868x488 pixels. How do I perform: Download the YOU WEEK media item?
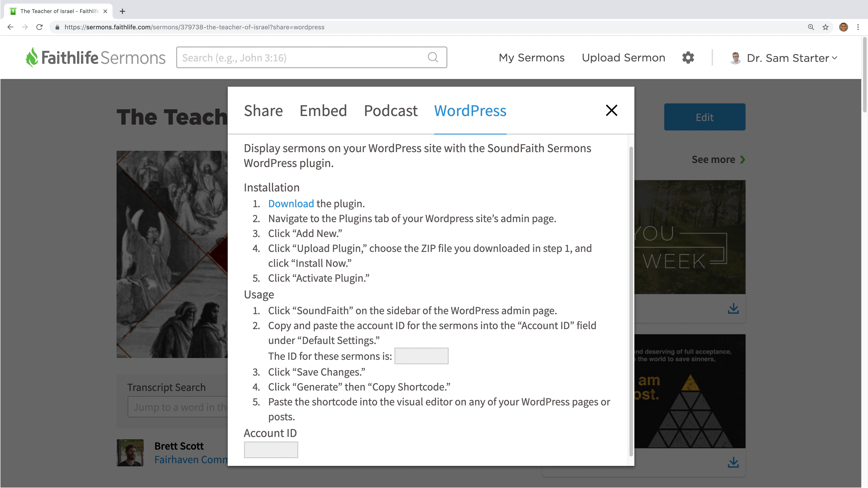pos(733,308)
